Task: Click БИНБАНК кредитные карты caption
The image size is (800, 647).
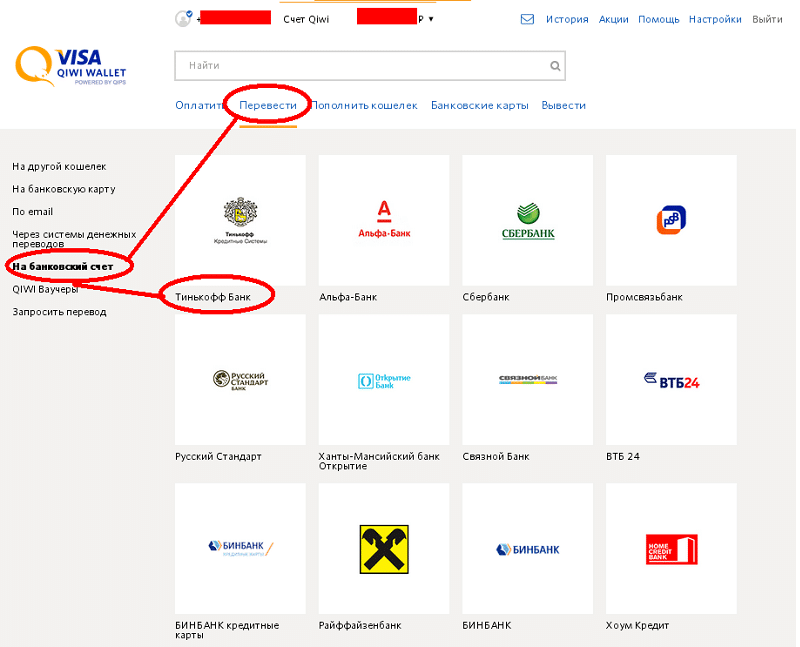Action: [x=227, y=630]
